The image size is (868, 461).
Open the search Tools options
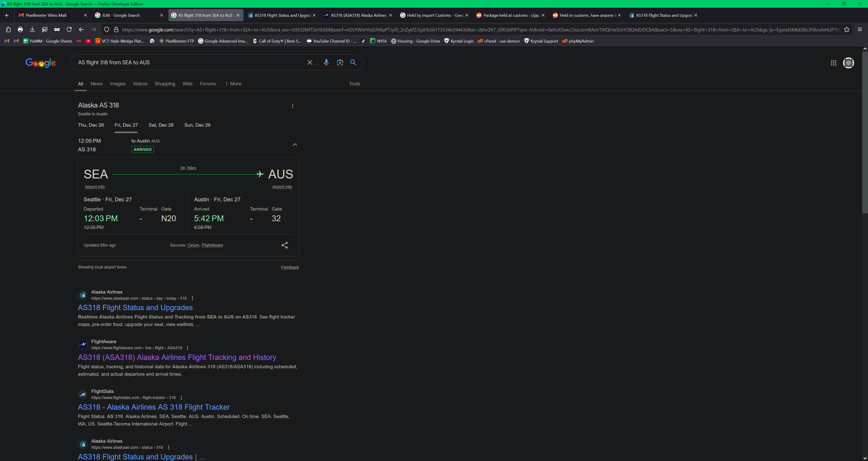click(x=354, y=84)
